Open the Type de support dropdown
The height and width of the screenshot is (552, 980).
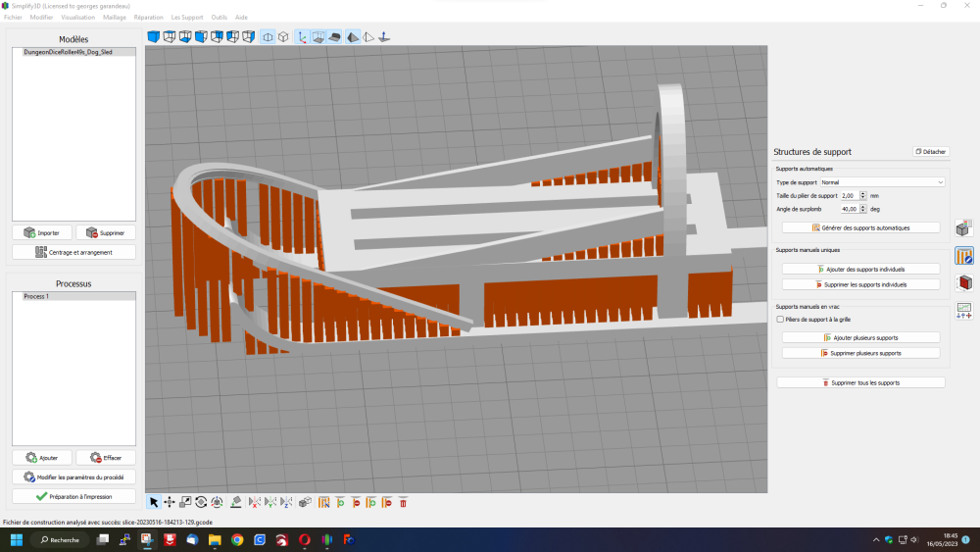882,182
